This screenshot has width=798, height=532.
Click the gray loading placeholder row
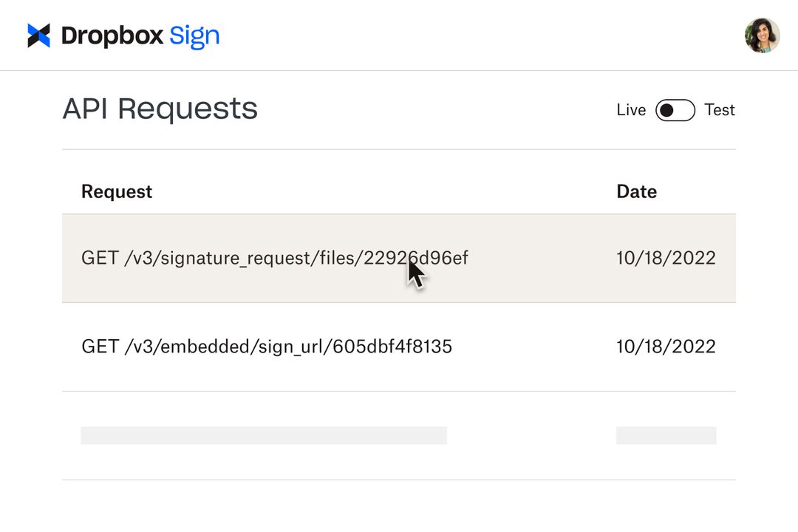264,435
